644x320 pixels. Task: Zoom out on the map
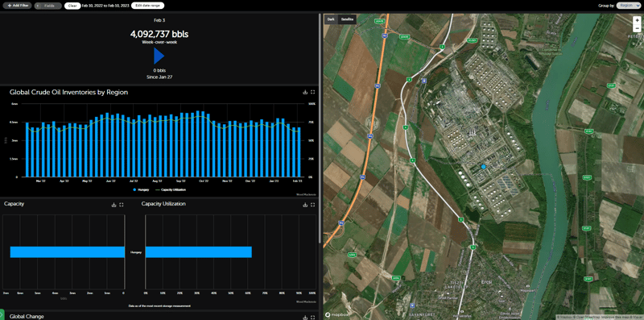pyautogui.click(x=637, y=27)
